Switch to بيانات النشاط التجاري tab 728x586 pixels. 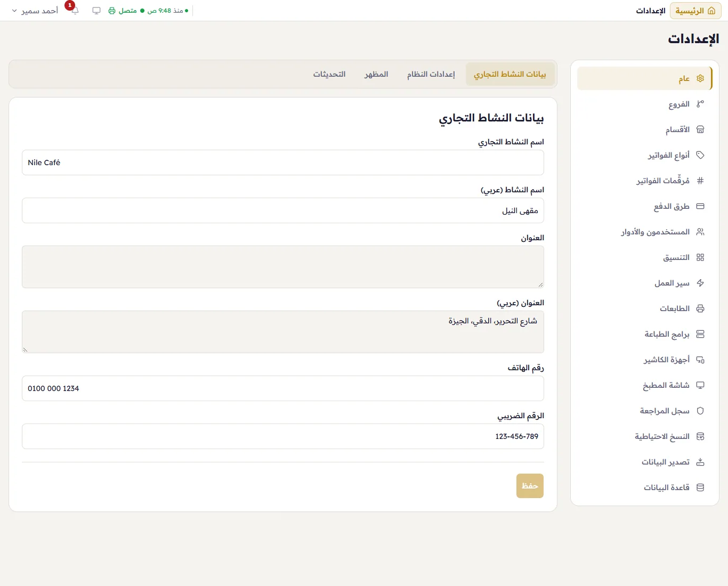point(510,74)
